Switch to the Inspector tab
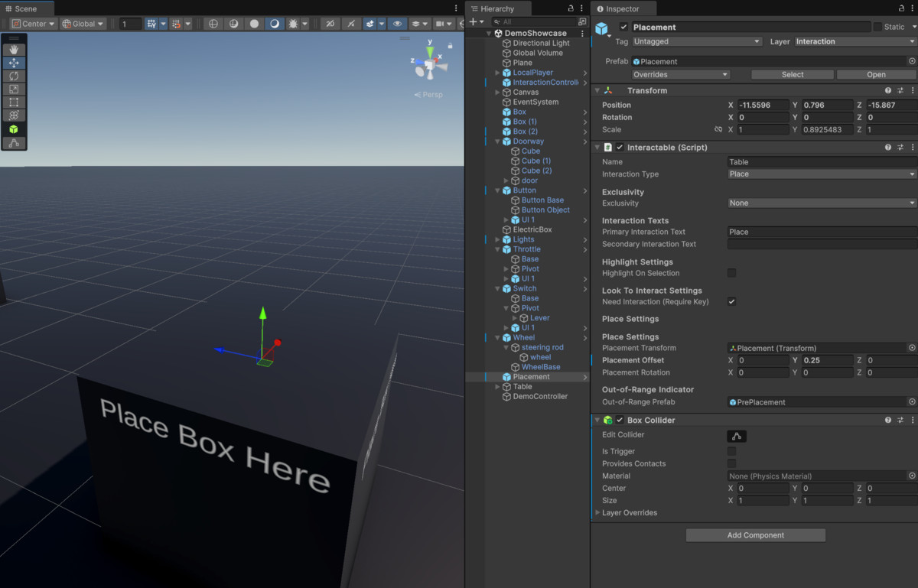918x588 pixels. coord(621,8)
